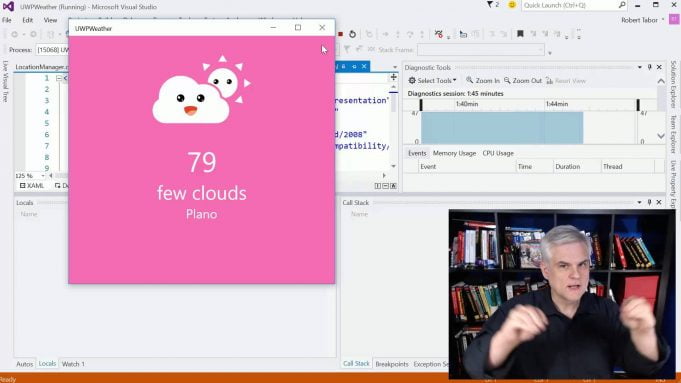Open notifications flag icon in title bar
Viewport: 681px width, 383px height.
tap(490, 5)
